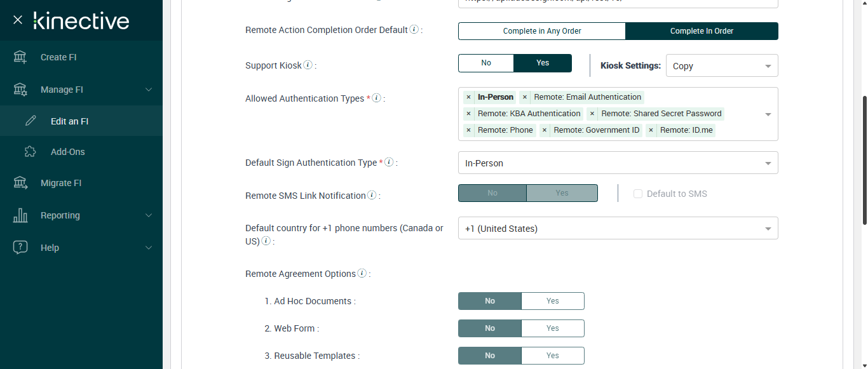Click info icon beside Support Kiosk

[308, 65]
